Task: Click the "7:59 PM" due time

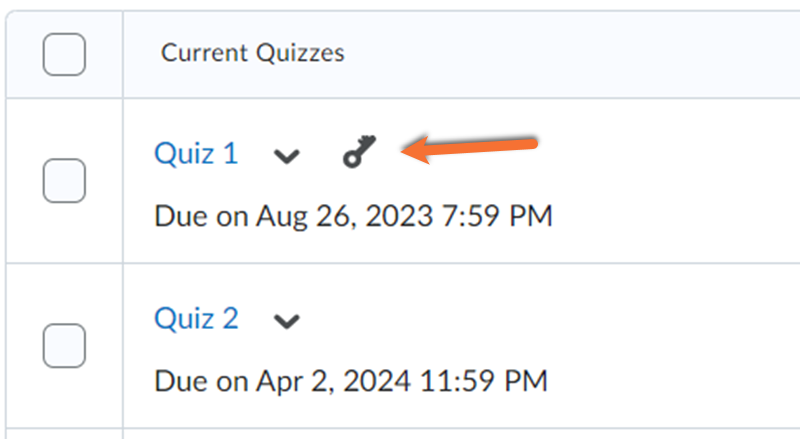Action: tap(497, 215)
